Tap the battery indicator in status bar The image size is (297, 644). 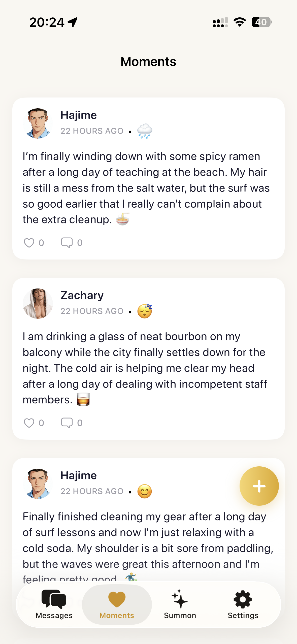pyautogui.click(x=261, y=22)
